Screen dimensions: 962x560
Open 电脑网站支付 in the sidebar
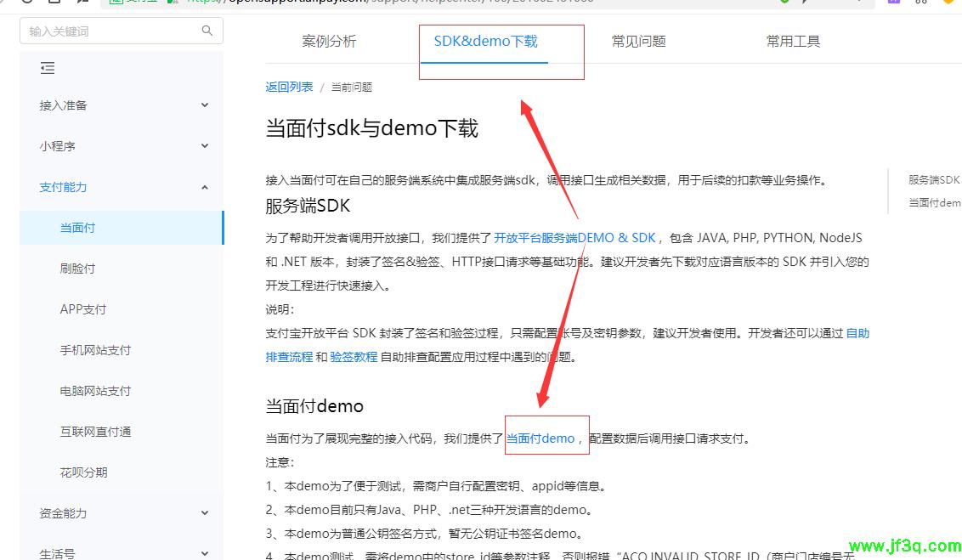(x=95, y=391)
